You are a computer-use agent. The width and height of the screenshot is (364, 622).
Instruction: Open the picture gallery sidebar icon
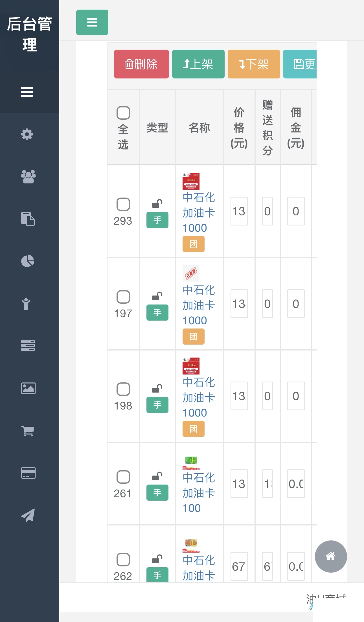(x=28, y=388)
